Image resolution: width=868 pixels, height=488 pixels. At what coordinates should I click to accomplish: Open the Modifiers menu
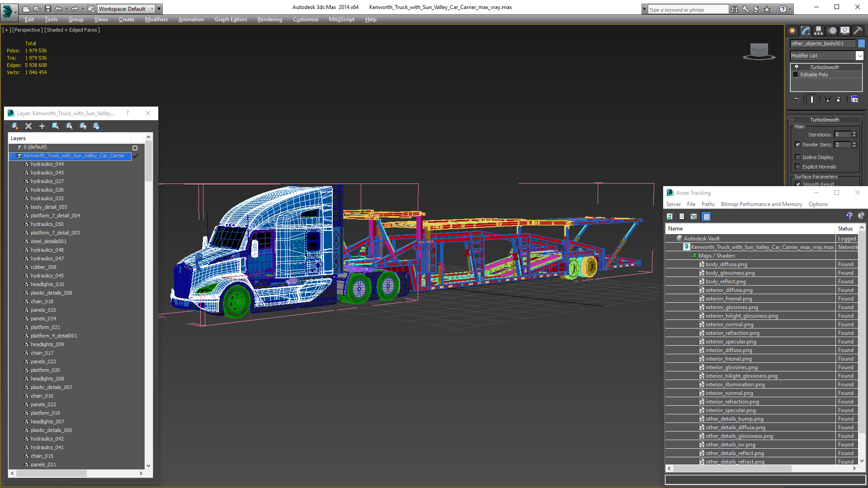pyautogui.click(x=156, y=19)
